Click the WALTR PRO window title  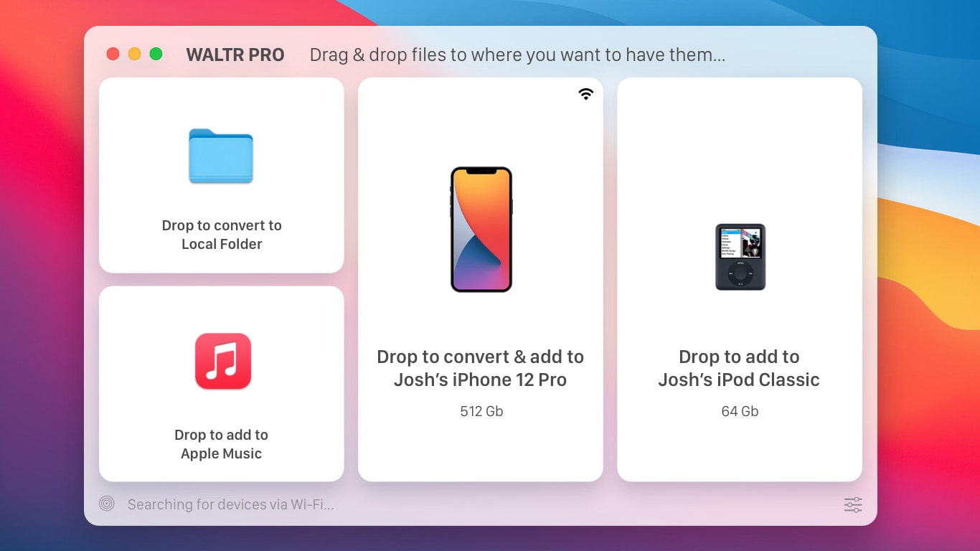point(235,55)
